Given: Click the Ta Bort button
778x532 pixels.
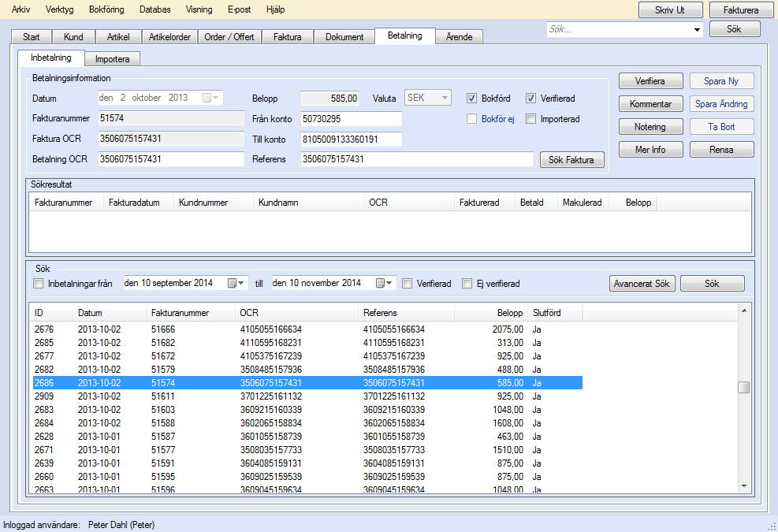Looking at the screenshot, I should (721, 127).
